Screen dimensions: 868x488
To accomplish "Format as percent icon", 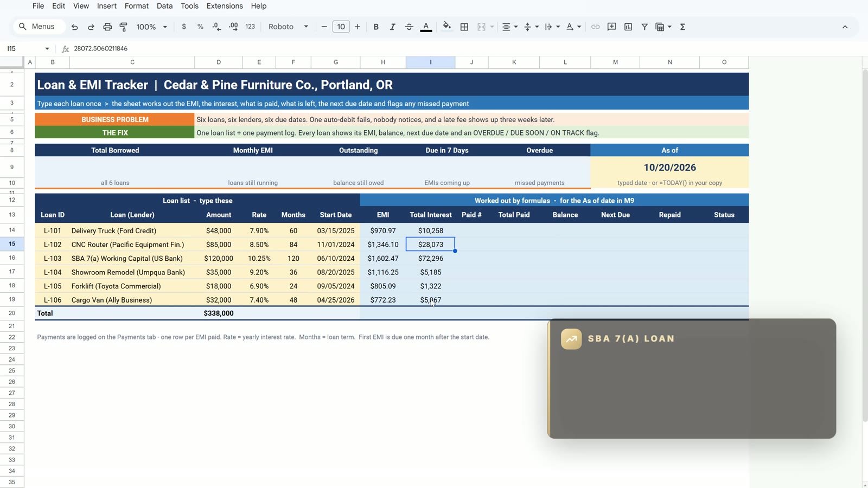I will (x=200, y=27).
